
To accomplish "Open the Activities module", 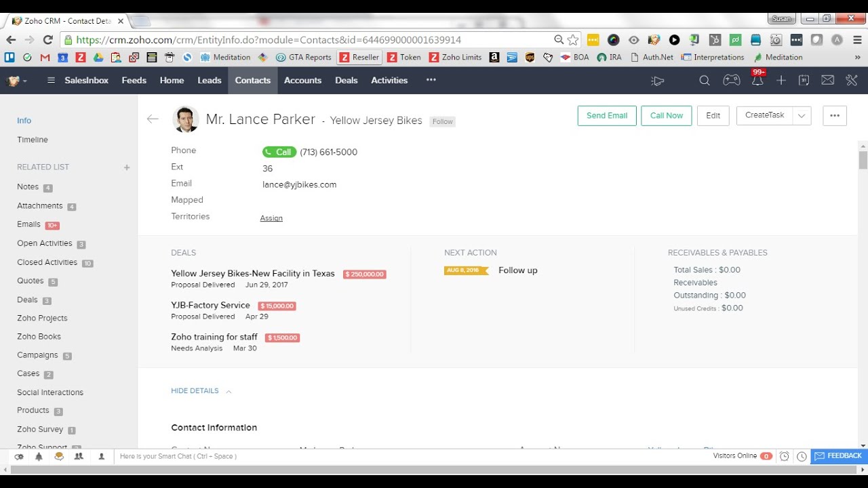I will coord(389,81).
